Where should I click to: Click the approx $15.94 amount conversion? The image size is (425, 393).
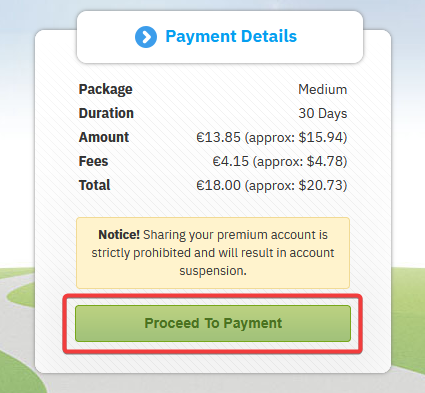coord(296,138)
